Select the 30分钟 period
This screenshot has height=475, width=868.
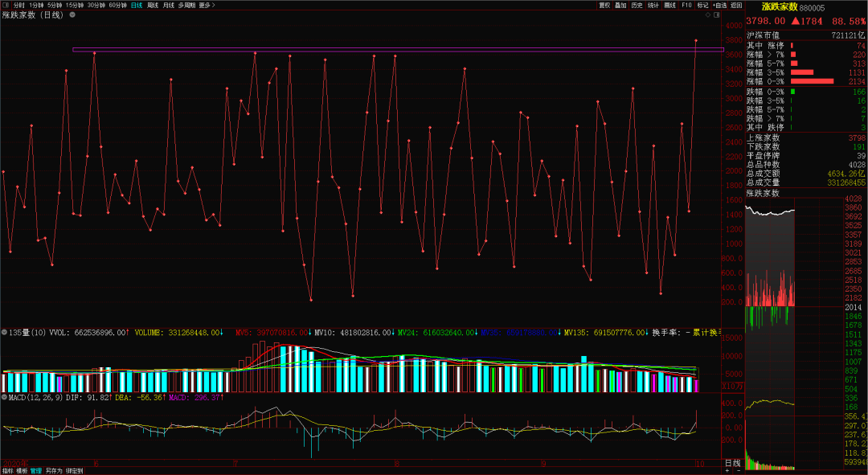pyautogui.click(x=96, y=5)
